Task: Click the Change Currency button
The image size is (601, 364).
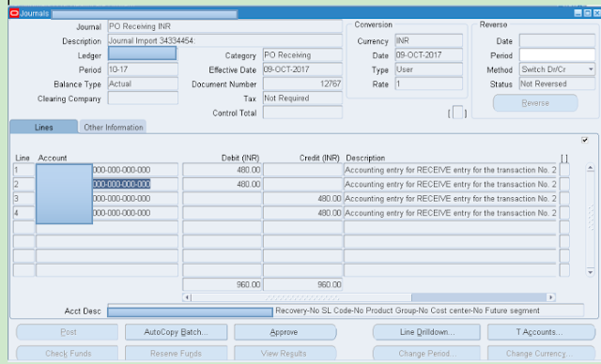Action: [x=541, y=354]
